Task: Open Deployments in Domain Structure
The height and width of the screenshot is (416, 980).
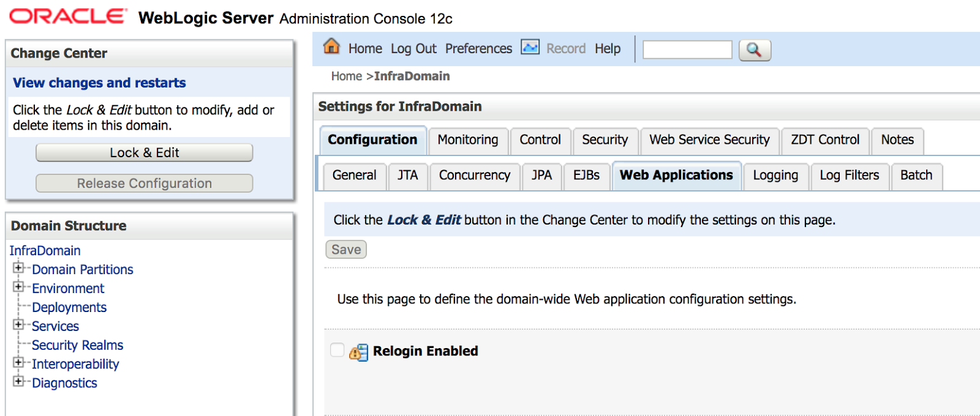Action: tap(69, 308)
